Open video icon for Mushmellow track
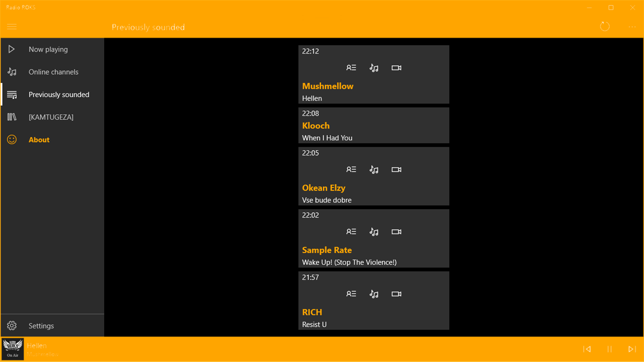Screen dimensions: 644x362 pos(396,68)
